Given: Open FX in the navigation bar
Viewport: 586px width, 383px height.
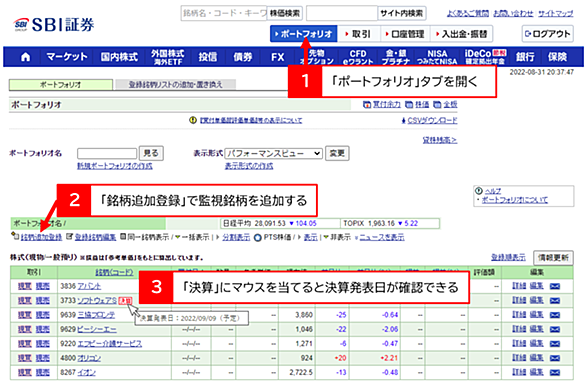Looking at the screenshot, I should click(278, 57).
